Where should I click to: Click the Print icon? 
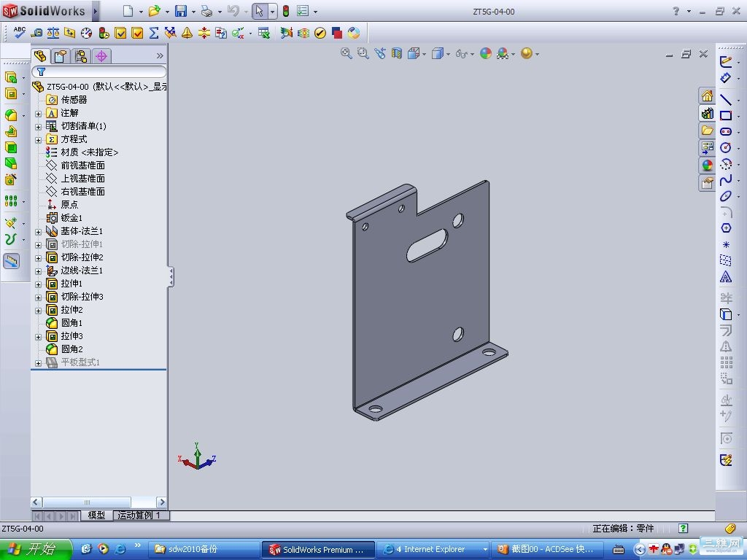tap(206, 11)
